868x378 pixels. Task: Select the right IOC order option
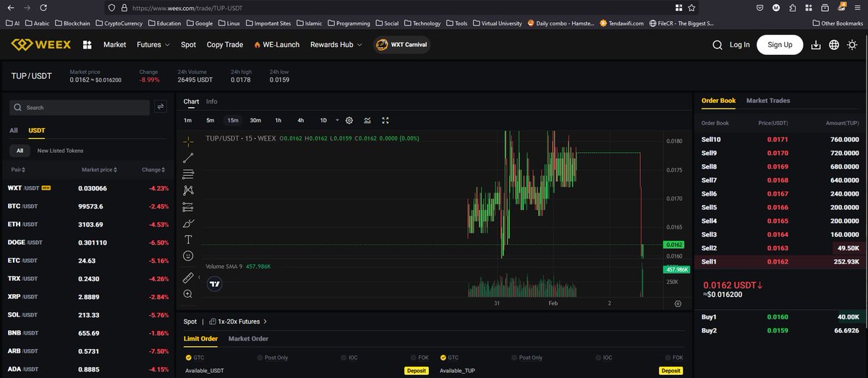(603, 358)
